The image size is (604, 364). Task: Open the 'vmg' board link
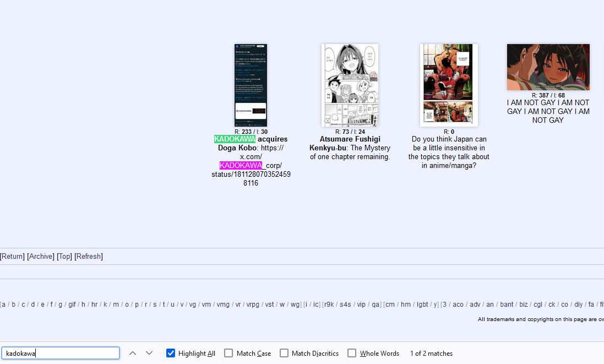point(223,305)
